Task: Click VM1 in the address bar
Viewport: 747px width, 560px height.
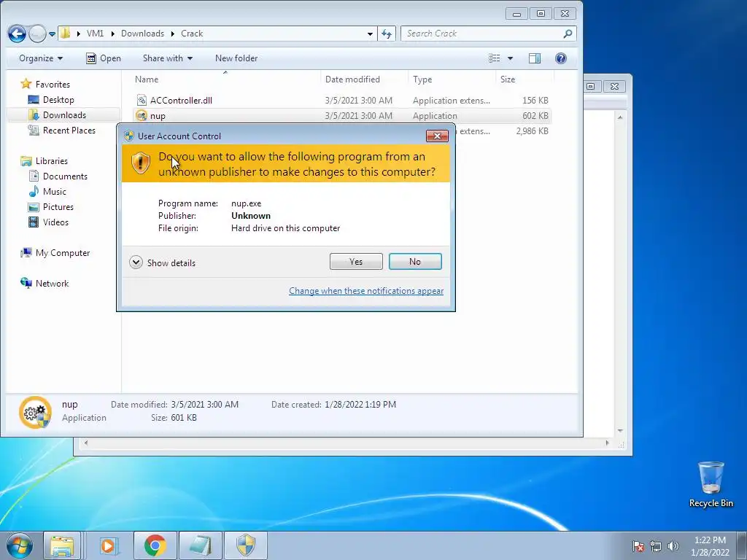Action: pos(96,34)
